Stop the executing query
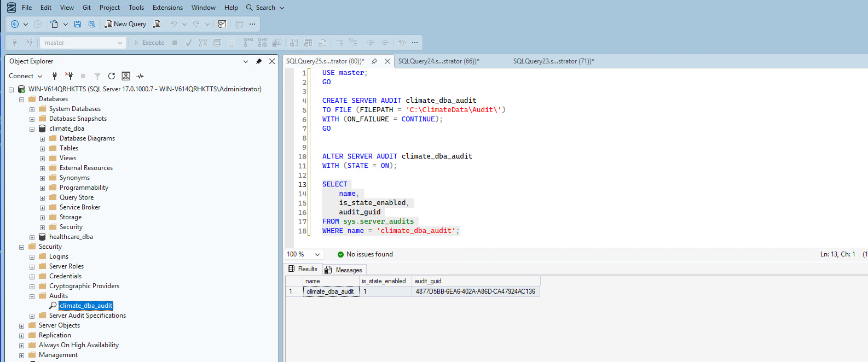 [x=175, y=43]
